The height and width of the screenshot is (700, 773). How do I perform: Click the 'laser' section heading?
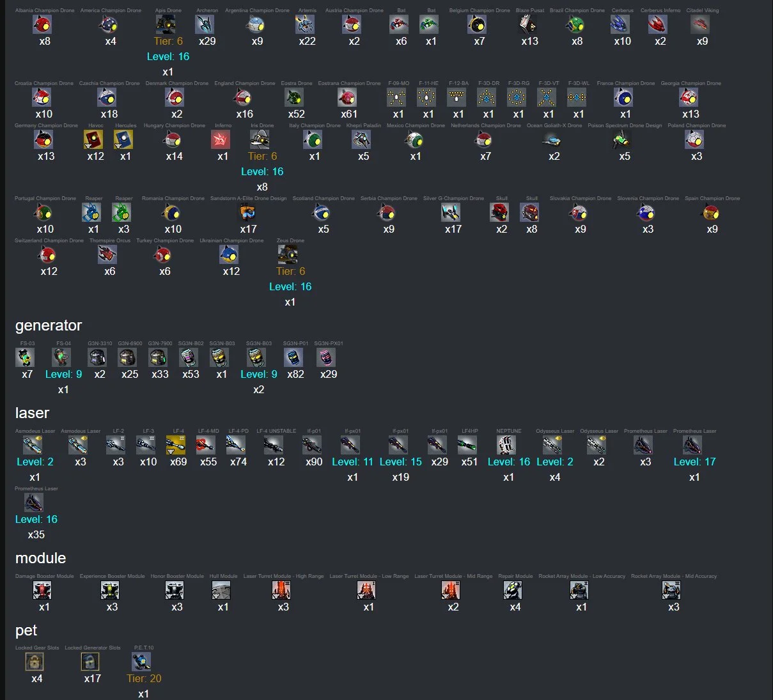pyautogui.click(x=32, y=413)
